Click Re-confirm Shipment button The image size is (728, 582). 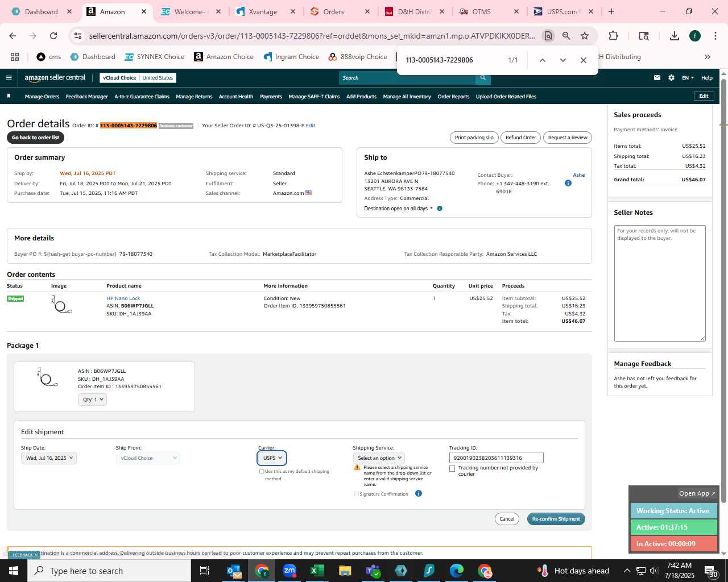[556, 519]
